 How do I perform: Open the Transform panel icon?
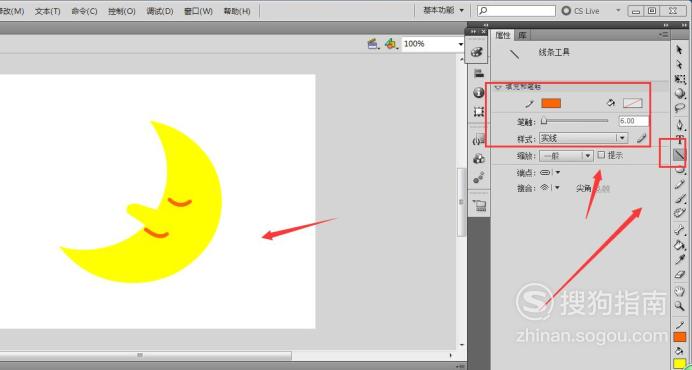(x=479, y=111)
